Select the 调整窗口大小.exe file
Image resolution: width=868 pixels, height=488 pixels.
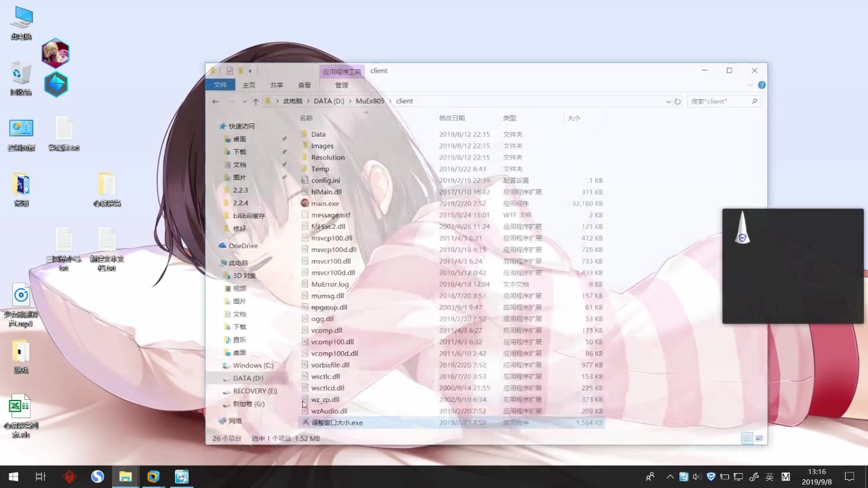click(336, 422)
